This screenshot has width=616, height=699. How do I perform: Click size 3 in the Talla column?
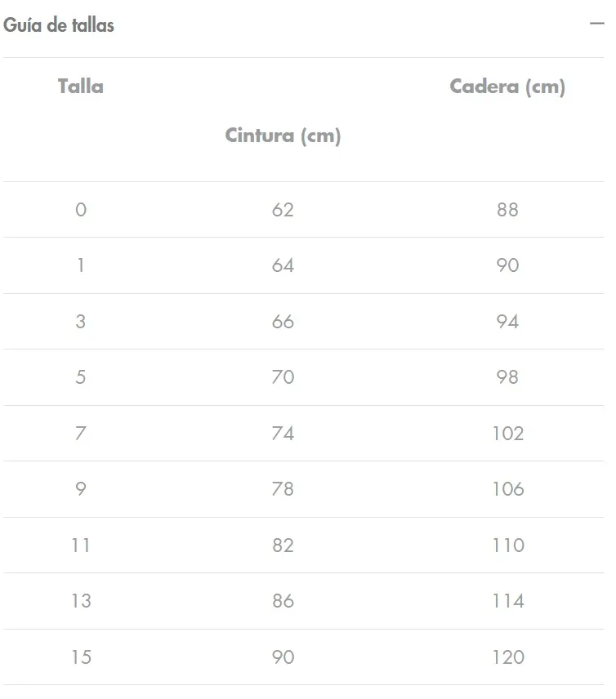pyautogui.click(x=81, y=322)
